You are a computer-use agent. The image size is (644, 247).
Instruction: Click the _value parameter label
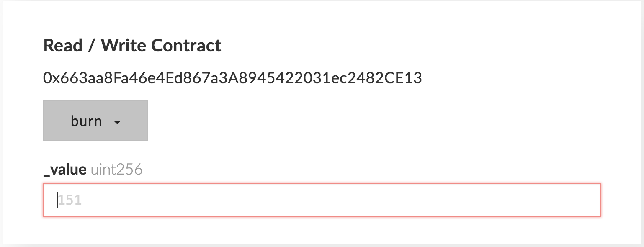click(65, 170)
